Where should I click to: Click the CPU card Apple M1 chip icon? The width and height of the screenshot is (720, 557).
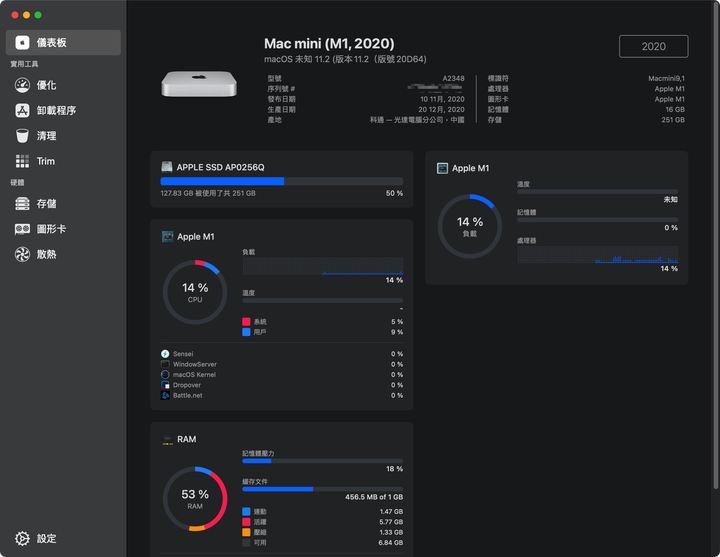click(x=167, y=236)
